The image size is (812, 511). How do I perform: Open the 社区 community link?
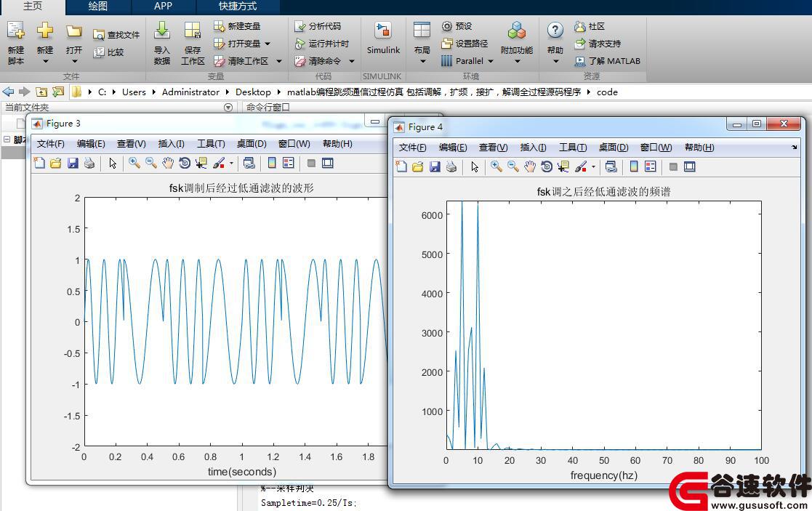[590, 26]
